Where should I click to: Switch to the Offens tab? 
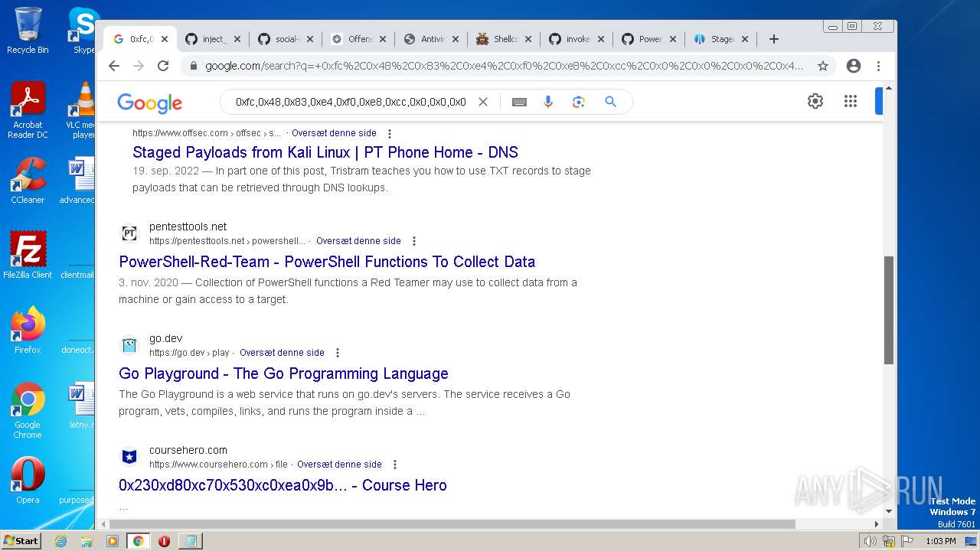(351, 39)
